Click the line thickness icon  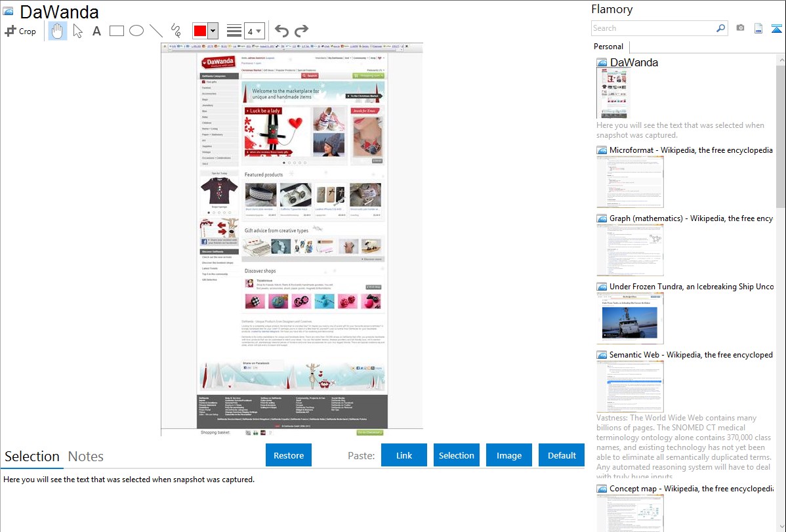tap(234, 31)
